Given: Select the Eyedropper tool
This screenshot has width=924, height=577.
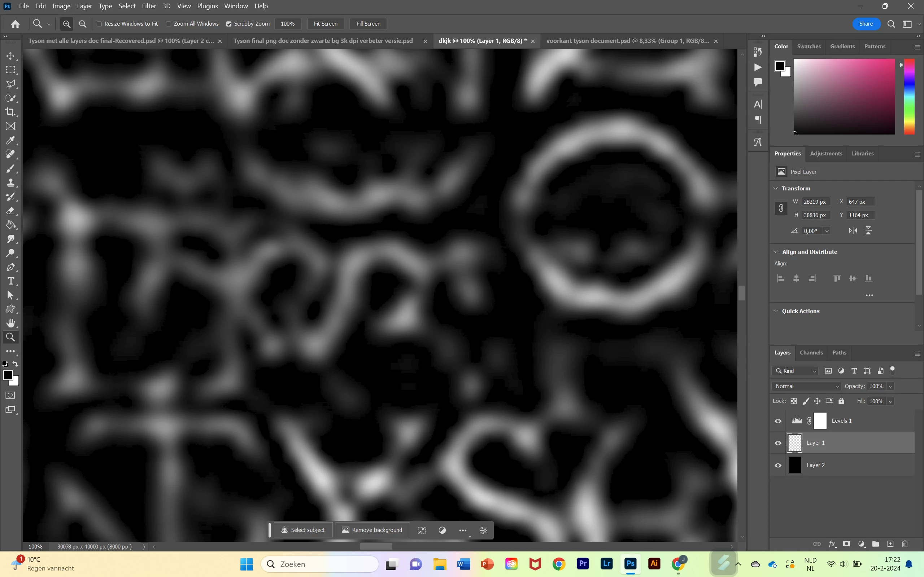Looking at the screenshot, I should [x=11, y=140].
